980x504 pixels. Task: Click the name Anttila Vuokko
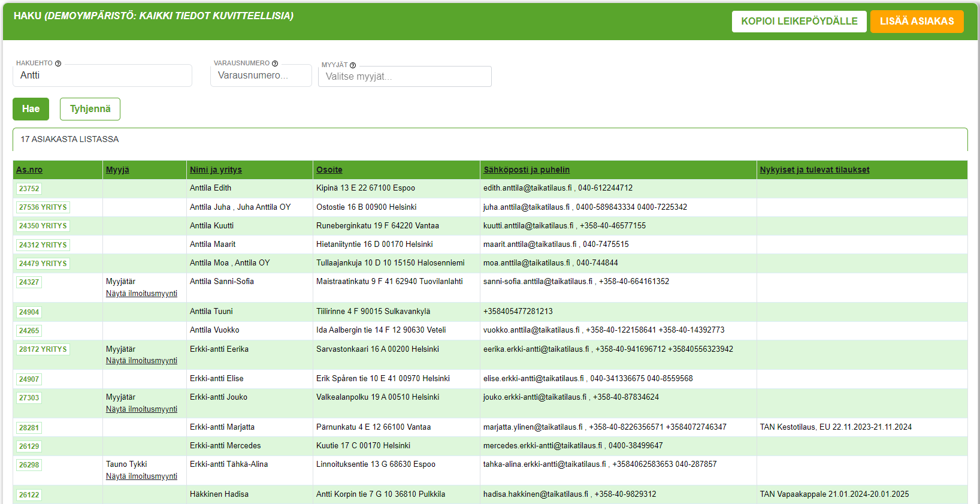click(x=214, y=330)
